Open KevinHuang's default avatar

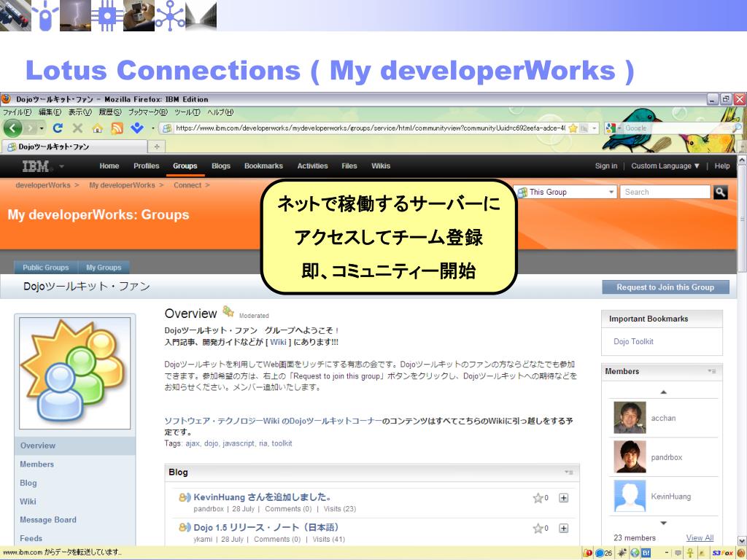click(630, 496)
